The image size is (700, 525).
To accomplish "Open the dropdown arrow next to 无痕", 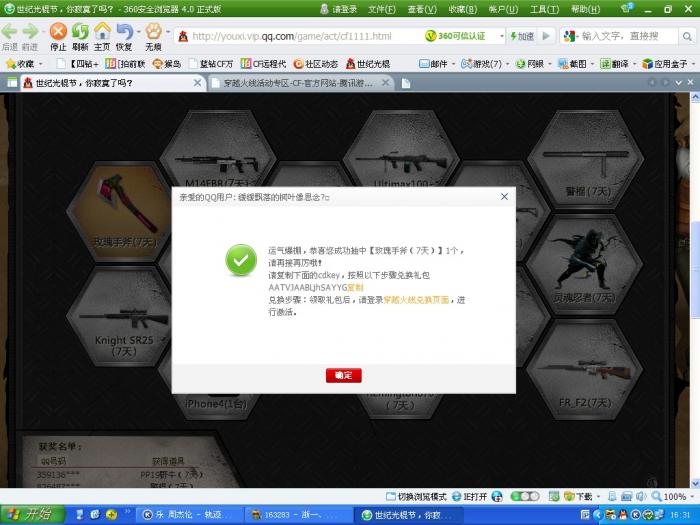I will (x=168, y=32).
